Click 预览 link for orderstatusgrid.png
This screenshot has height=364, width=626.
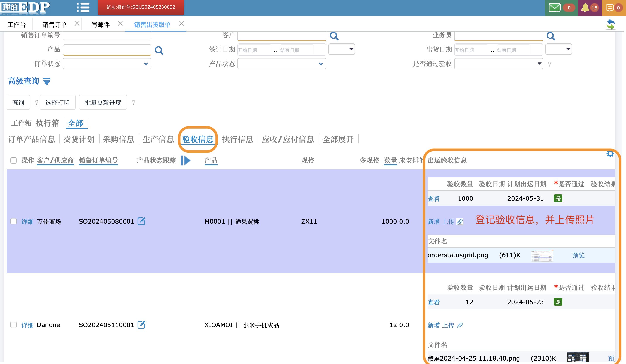tap(578, 255)
